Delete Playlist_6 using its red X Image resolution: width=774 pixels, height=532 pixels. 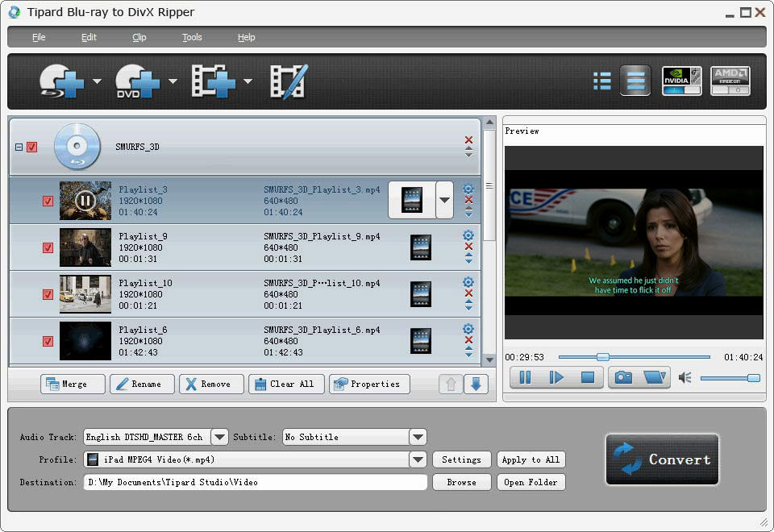pyautogui.click(x=468, y=339)
